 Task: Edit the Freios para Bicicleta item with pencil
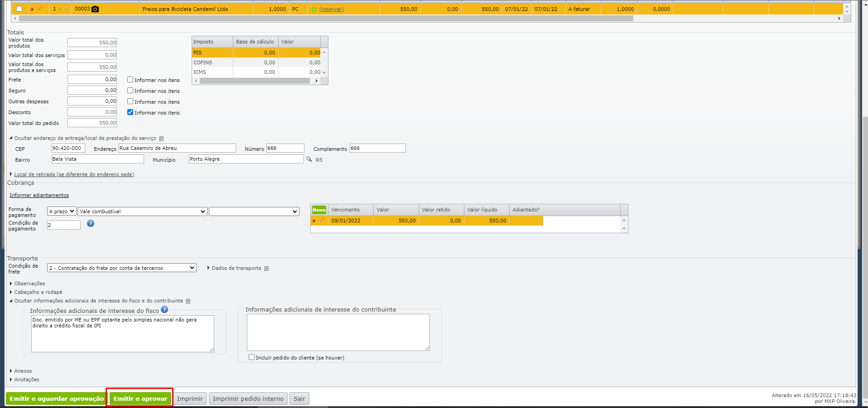point(40,9)
